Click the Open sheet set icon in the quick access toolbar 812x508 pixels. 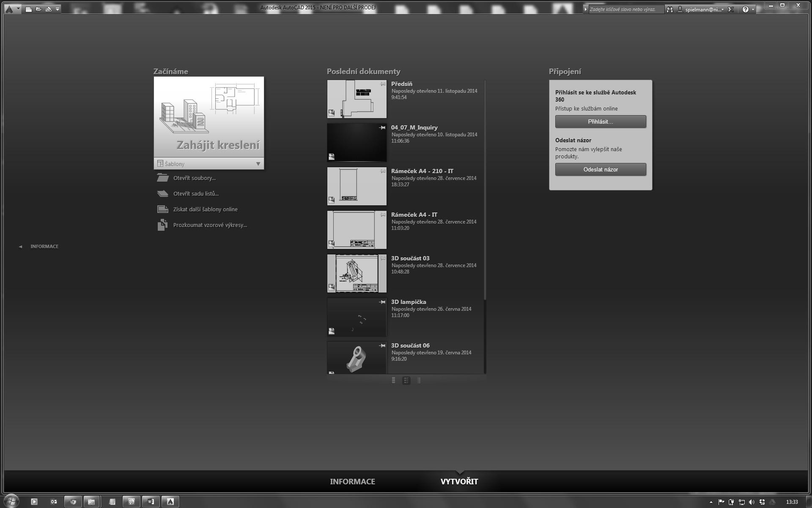[49, 9]
